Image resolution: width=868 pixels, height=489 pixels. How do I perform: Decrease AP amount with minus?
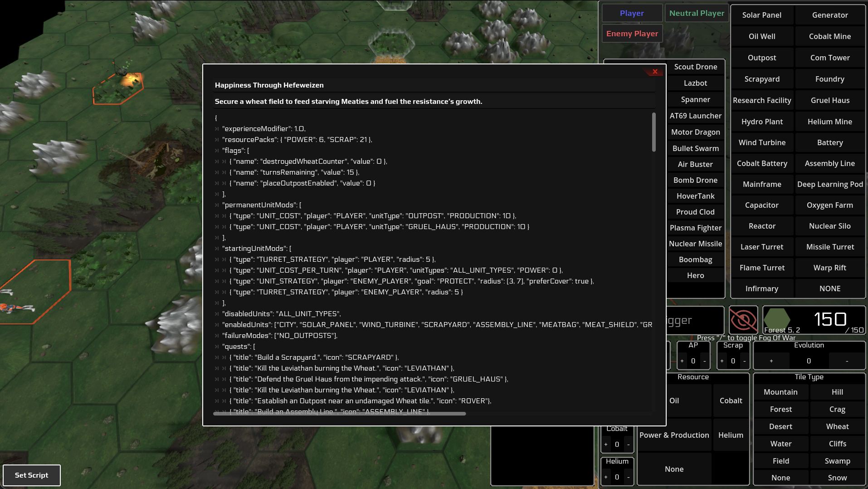click(704, 361)
